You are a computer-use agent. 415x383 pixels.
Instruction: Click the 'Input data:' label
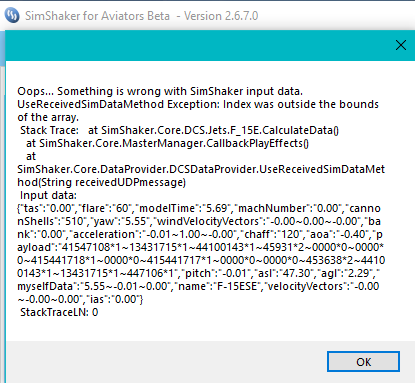tap(48, 195)
